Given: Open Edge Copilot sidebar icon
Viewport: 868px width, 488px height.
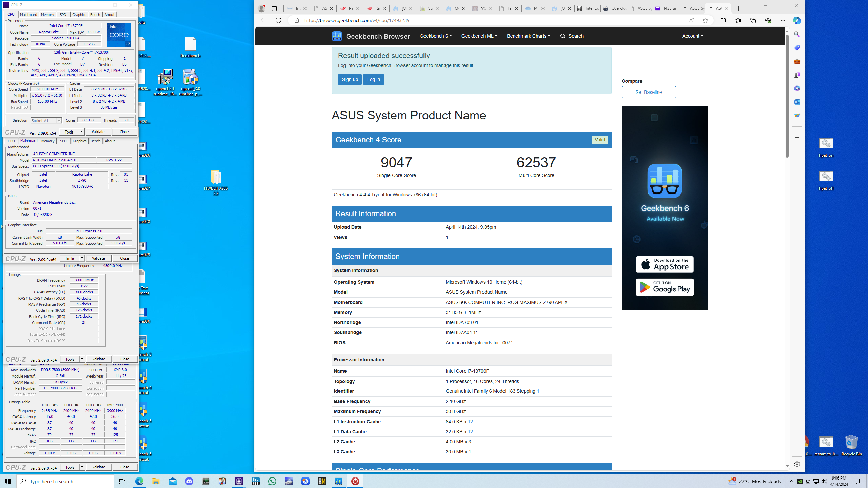Looking at the screenshot, I should [x=797, y=20].
